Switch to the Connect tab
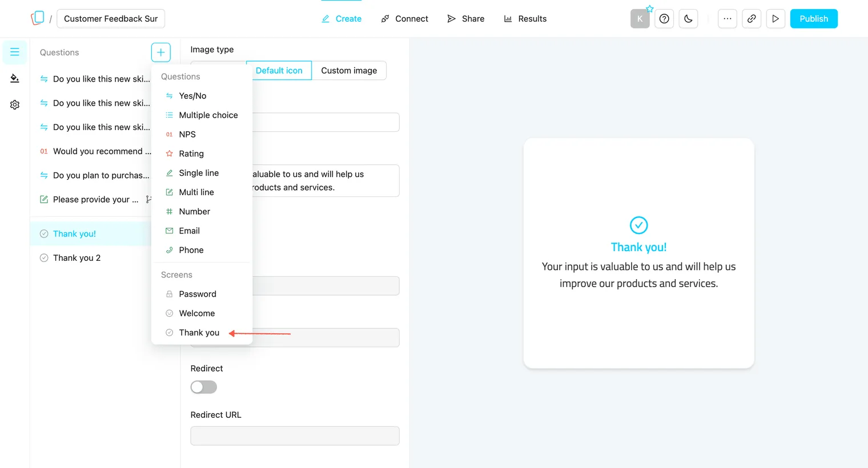The width and height of the screenshot is (868, 468). pos(404,19)
